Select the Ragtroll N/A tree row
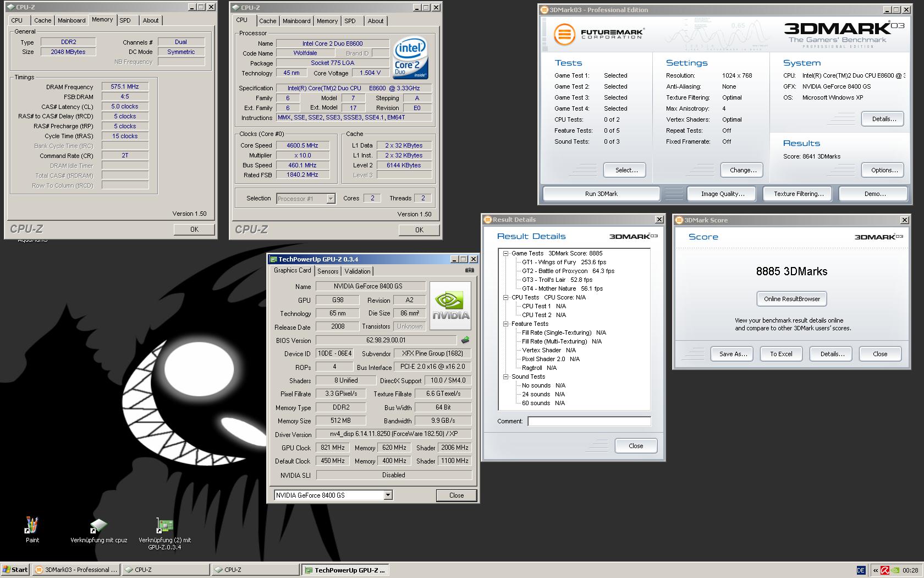The image size is (924, 578). tap(539, 368)
